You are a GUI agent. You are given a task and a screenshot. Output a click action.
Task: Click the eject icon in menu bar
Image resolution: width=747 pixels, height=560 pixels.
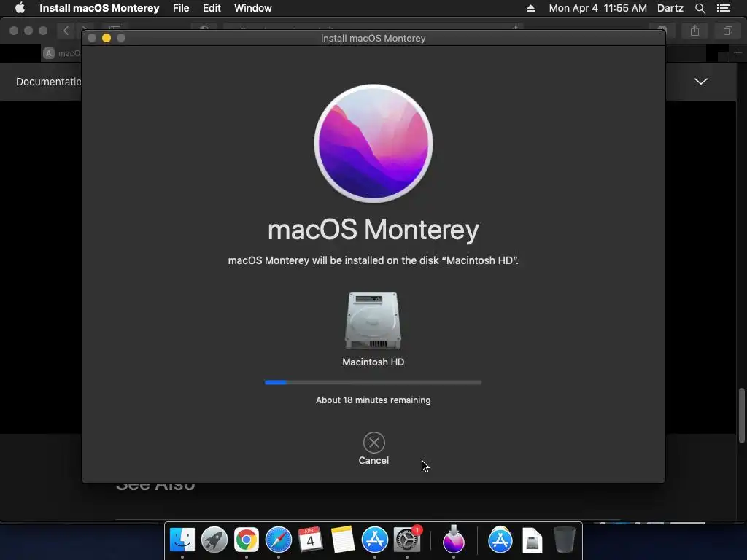point(530,8)
